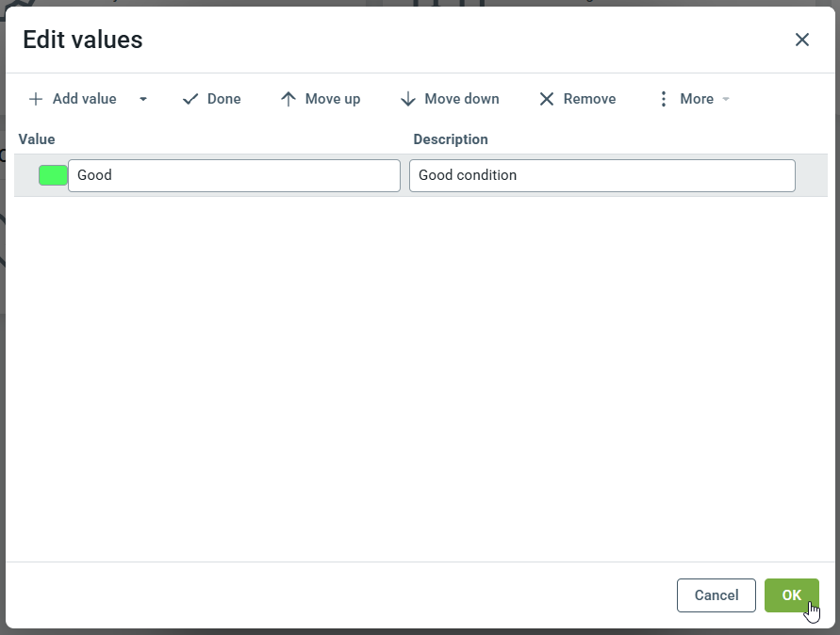Click the Value column header
The width and height of the screenshot is (840, 635).
coord(37,139)
